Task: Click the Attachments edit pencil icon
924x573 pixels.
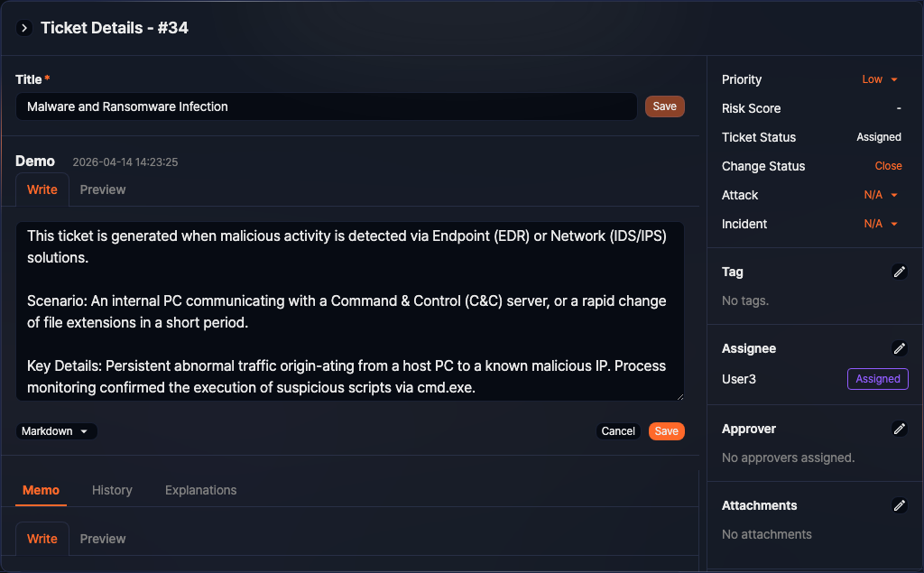Action: pos(899,505)
